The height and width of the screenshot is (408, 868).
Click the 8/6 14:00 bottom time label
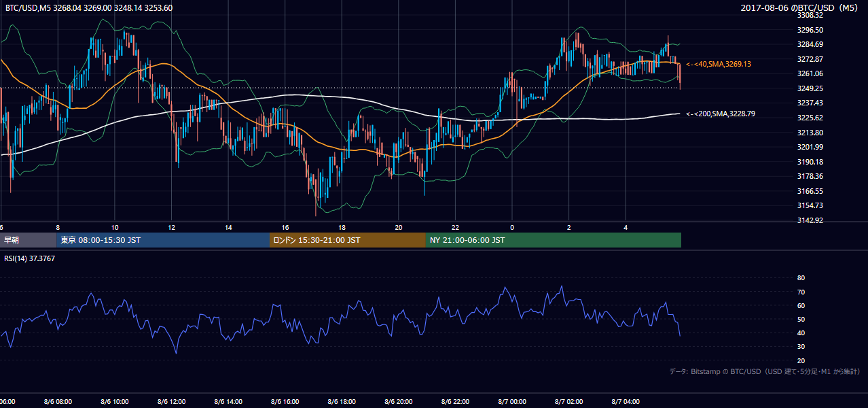point(228,402)
